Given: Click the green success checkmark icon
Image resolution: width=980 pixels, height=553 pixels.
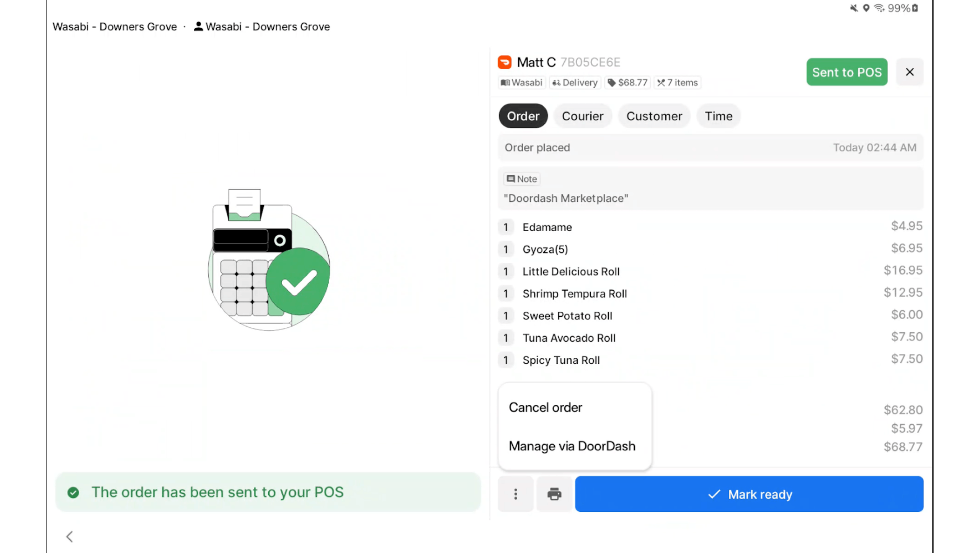Looking at the screenshot, I should pyautogui.click(x=73, y=492).
